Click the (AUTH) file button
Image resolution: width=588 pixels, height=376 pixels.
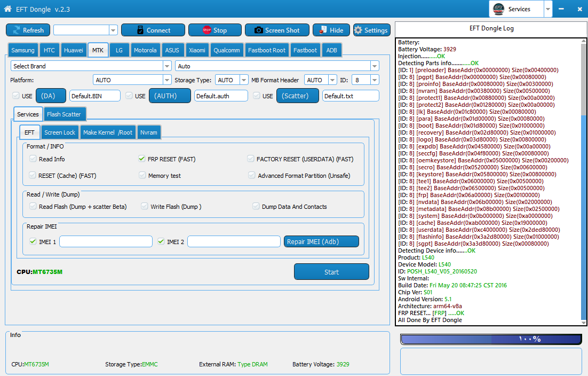[170, 96]
